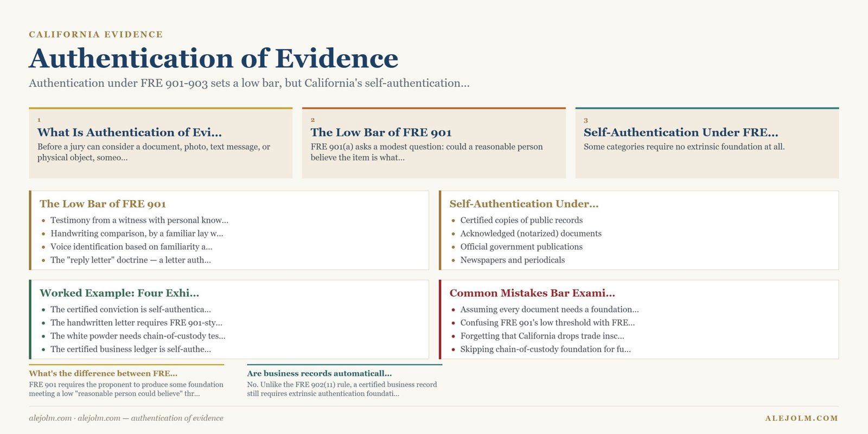The width and height of the screenshot is (868, 434).
Task: Click the 'Authentication of Evidence' main title
Action: pyautogui.click(x=213, y=58)
